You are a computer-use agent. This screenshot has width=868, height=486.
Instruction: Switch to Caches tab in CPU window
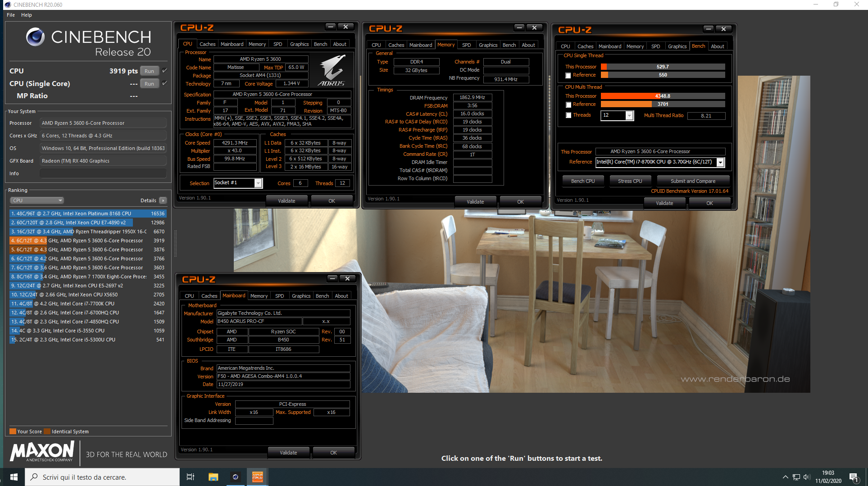[x=207, y=44]
